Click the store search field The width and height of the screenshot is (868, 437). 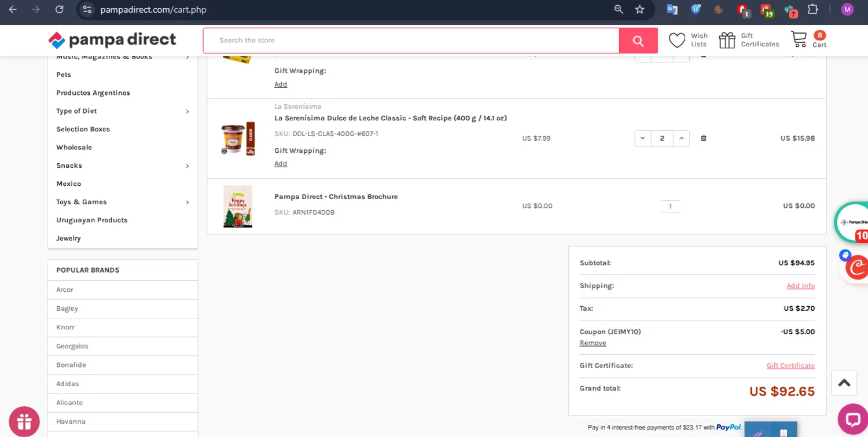tap(411, 41)
